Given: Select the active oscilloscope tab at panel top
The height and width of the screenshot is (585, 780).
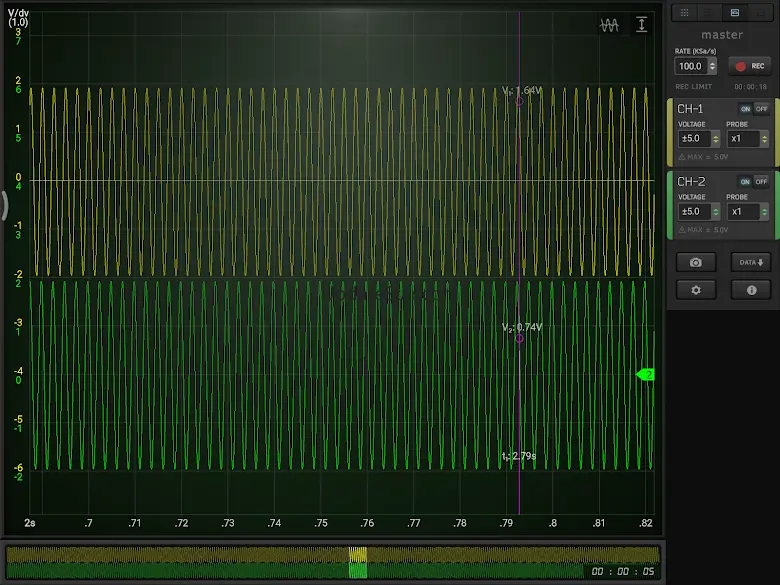Looking at the screenshot, I should click(x=734, y=12).
